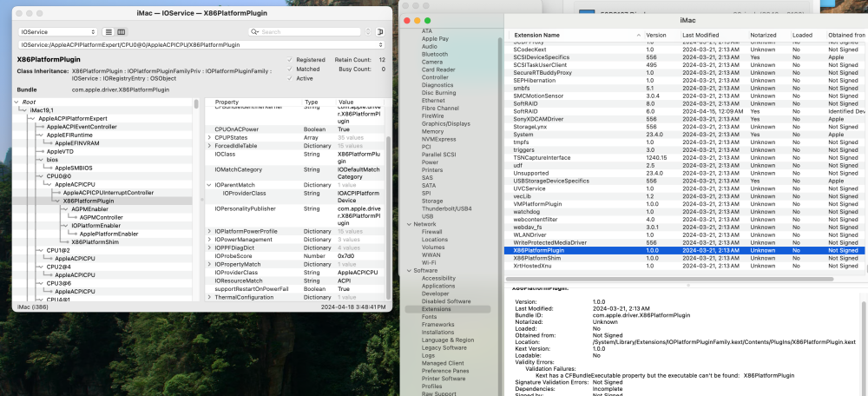Toggle the Registered checkbox

pyautogui.click(x=290, y=60)
